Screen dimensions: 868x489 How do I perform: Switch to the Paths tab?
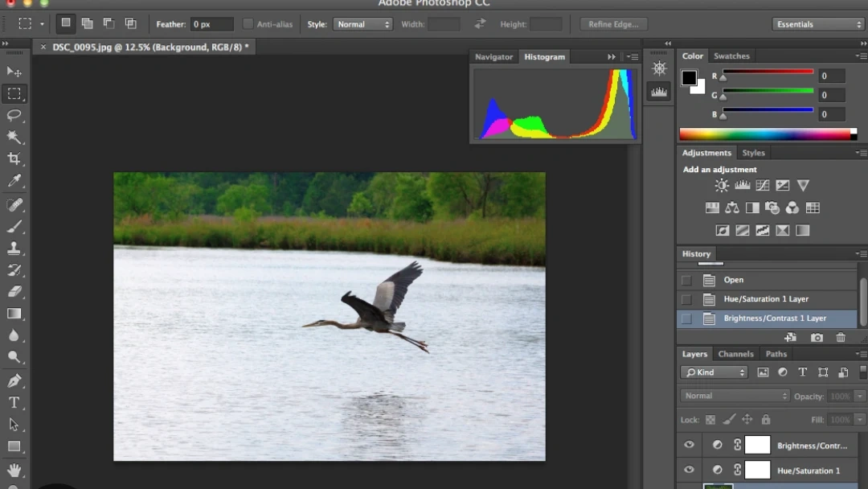tap(776, 354)
